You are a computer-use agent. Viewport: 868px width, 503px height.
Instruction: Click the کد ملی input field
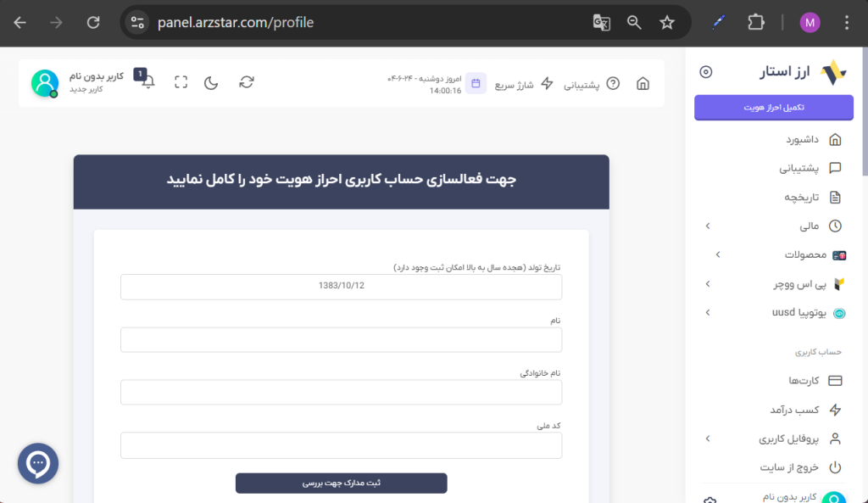tap(341, 445)
